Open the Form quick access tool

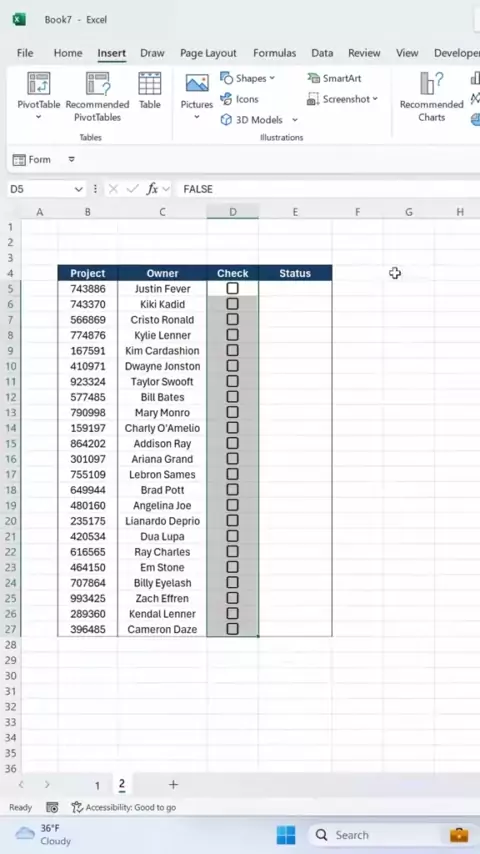32,160
